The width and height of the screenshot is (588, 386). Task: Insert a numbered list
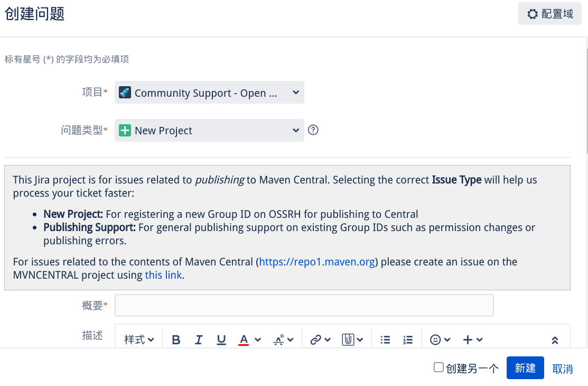point(407,340)
